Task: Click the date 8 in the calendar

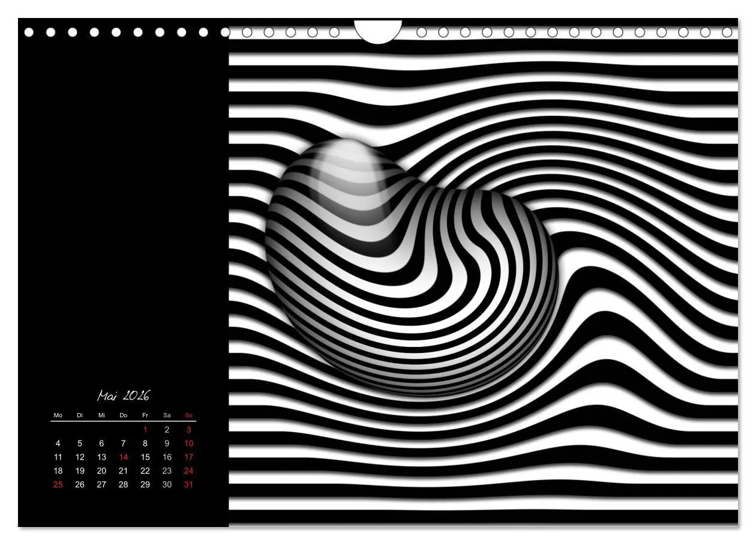Action: [x=145, y=444]
